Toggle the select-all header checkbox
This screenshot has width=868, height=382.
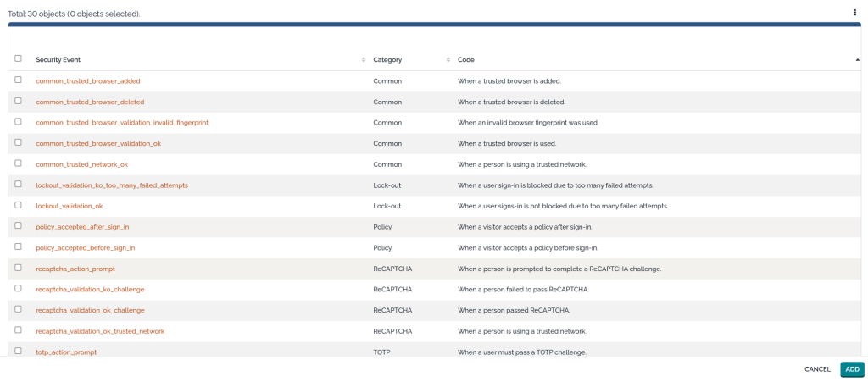pos(18,59)
